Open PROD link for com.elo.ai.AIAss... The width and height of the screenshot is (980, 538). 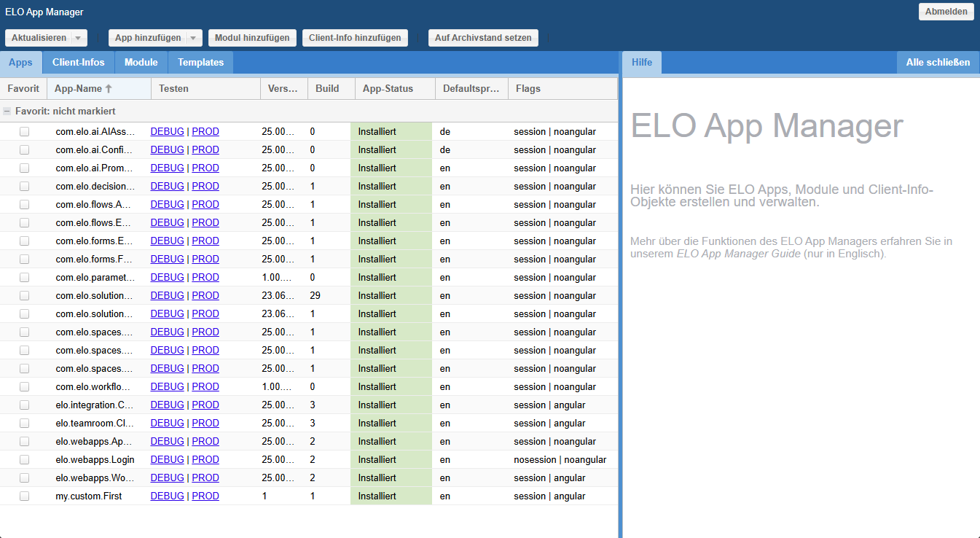(x=205, y=132)
